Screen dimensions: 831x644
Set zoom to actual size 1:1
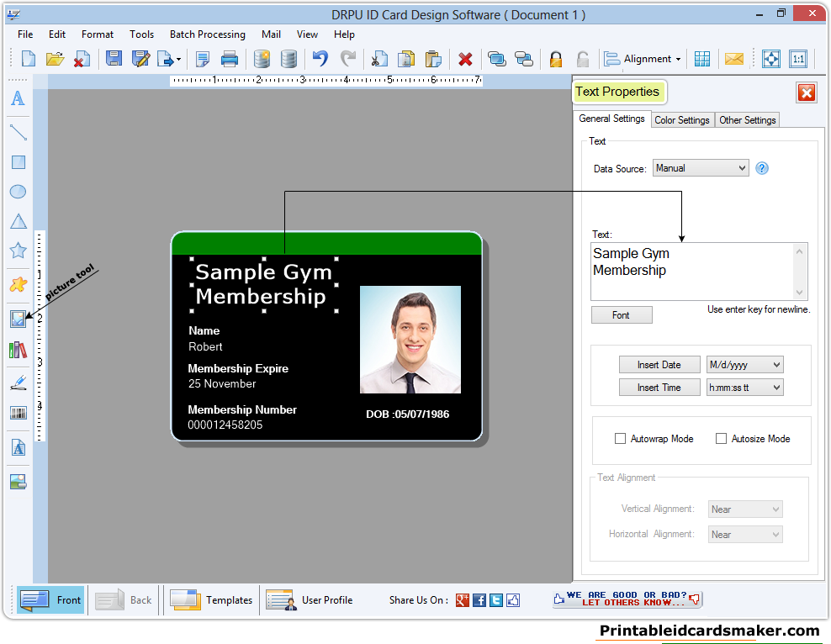(x=798, y=59)
